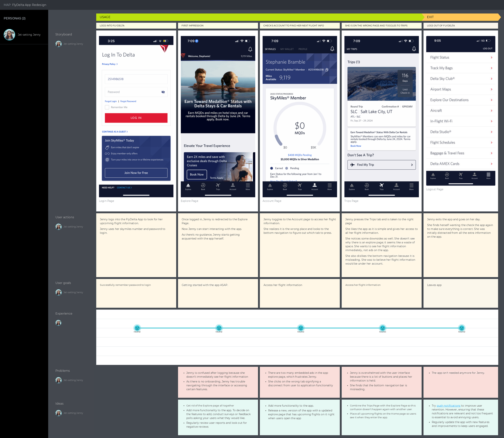
Task: Tick the Remember Me checkbox
Action: click(x=107, y=107)
